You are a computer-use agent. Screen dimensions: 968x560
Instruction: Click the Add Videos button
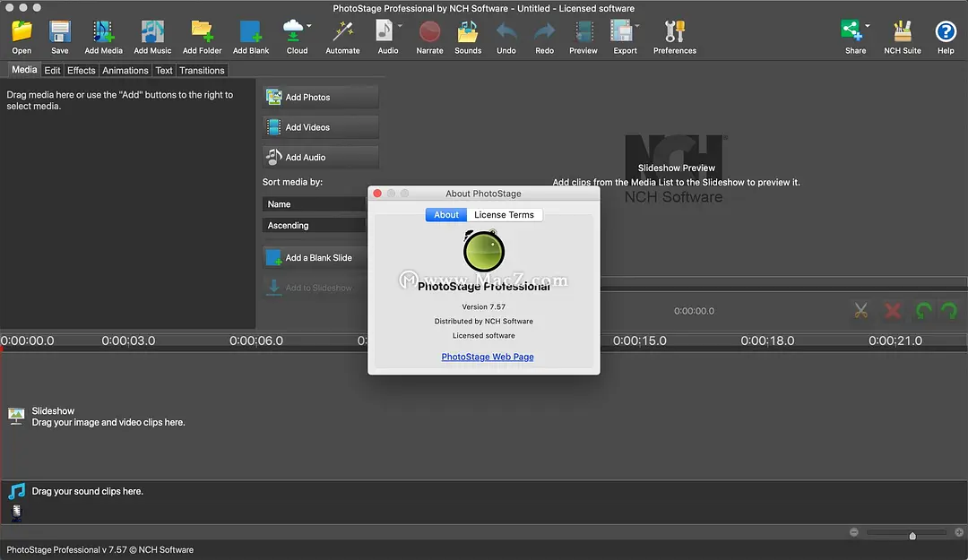coord(320,127)
